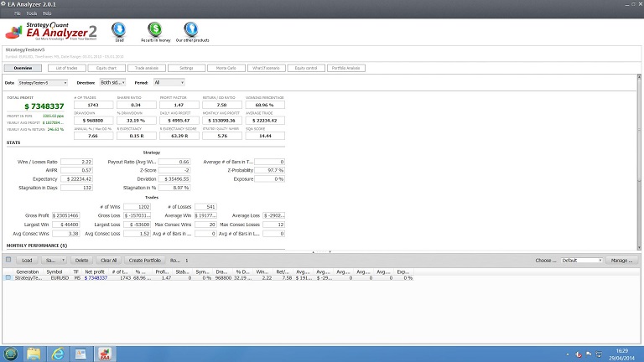Open the Tools menu
Screen dimensions: 644x362
31,13
